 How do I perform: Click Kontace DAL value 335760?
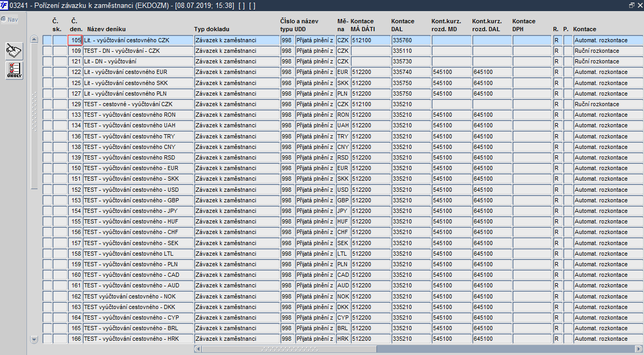tap(411, 40)
